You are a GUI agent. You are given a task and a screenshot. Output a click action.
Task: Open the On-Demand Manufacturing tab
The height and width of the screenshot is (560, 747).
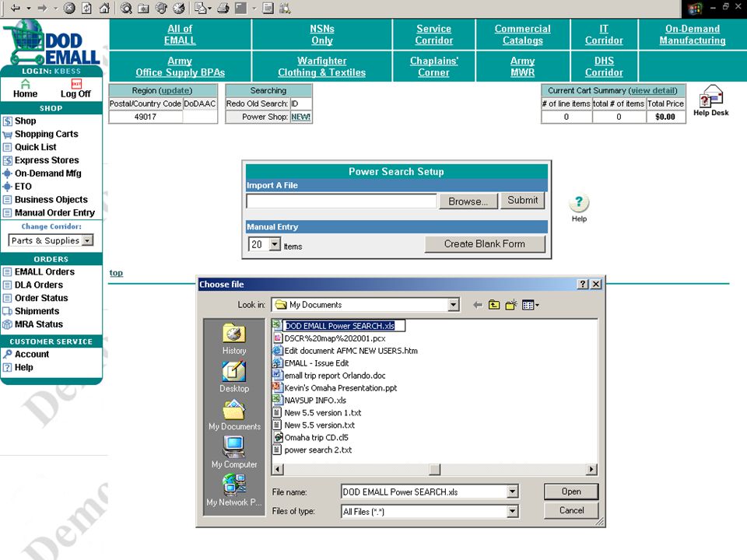[693, 34]
